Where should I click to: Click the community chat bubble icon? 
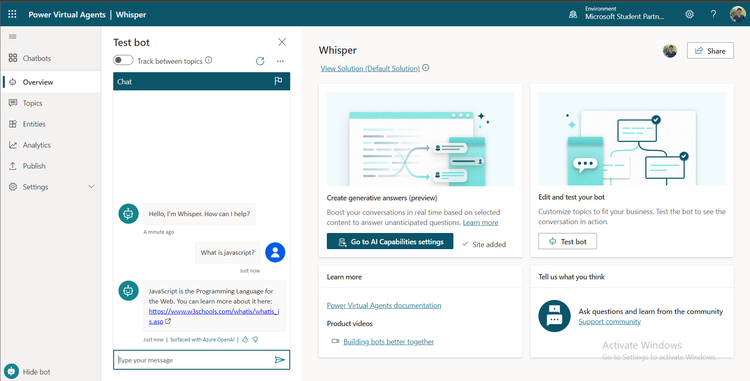554,316
